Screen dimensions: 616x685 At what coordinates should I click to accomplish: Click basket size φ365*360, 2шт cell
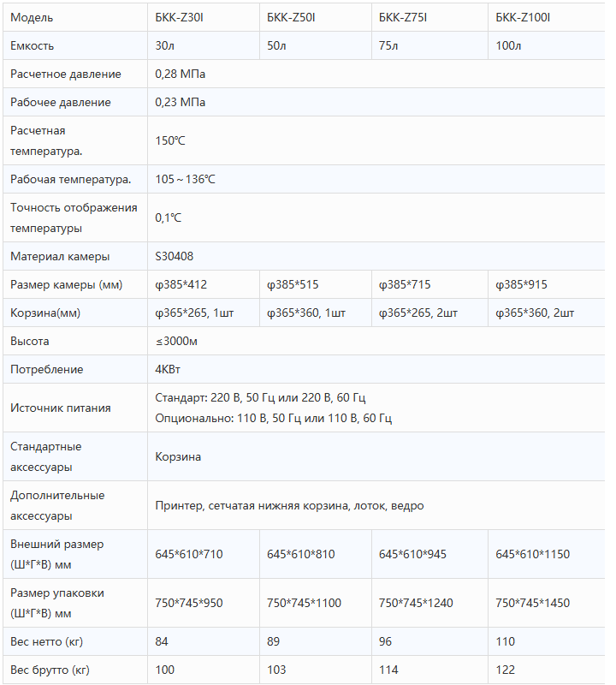pos(535,313)
